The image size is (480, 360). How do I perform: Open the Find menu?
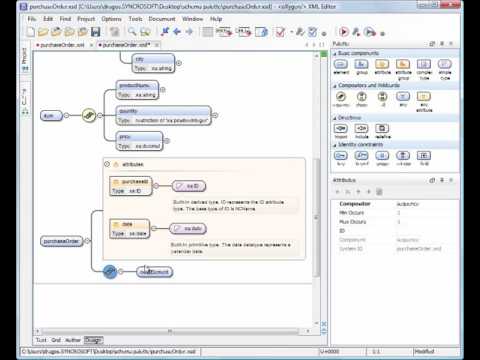point(65,19)
